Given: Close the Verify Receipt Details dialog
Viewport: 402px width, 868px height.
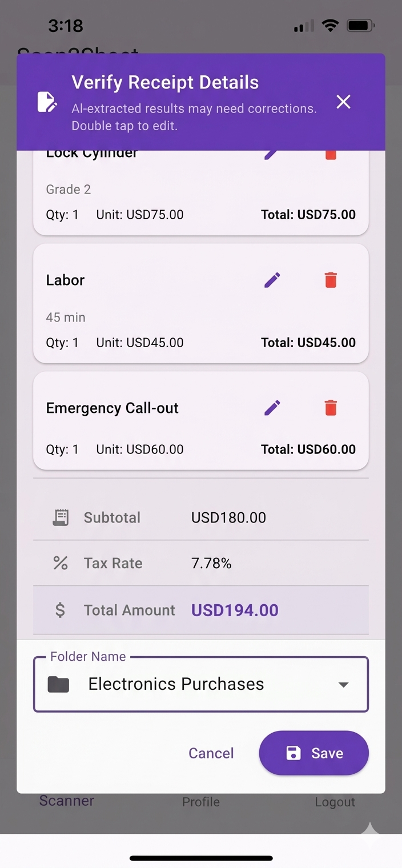Looking at the screenshot, I should (x=343, y=102).
